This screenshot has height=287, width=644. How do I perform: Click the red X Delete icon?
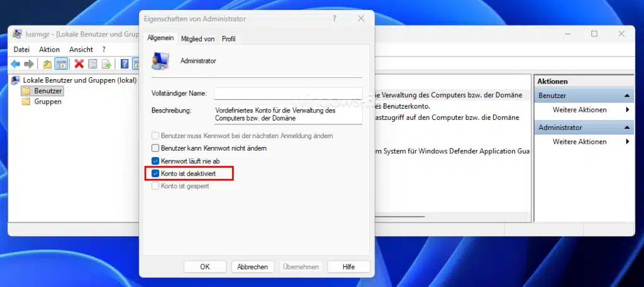79,63
